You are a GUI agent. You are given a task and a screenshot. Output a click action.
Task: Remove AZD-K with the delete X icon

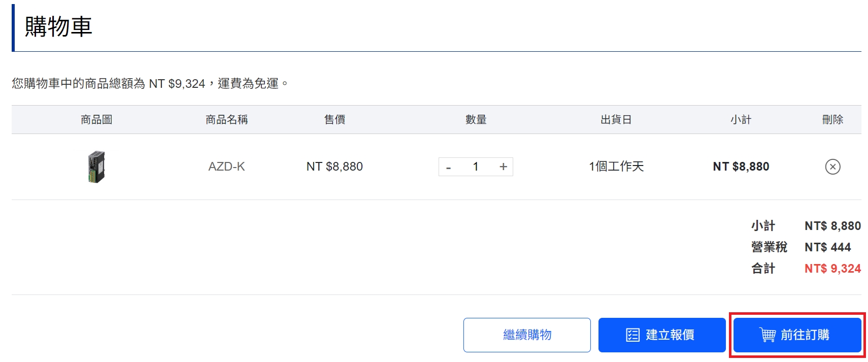click(832, 167)
